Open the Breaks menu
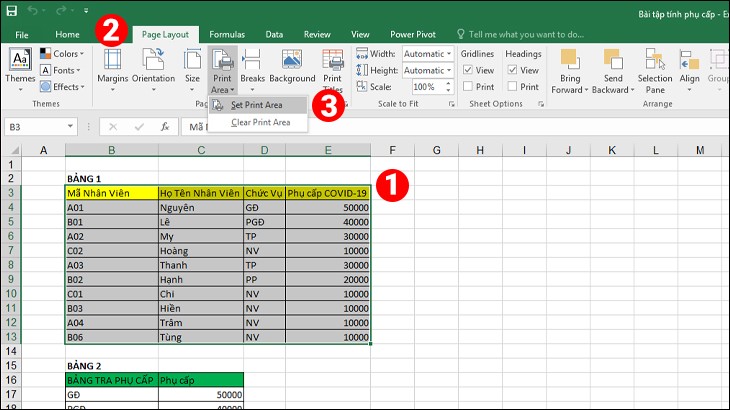Viewport: 730px width, 410px height. click(252, 69)
